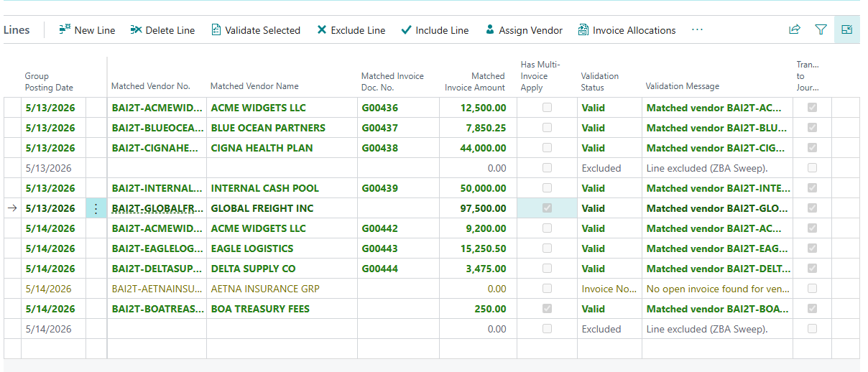The image size is (868, 372).
Task: Open Matched Vendor No. column header
Action: (151, 86)
